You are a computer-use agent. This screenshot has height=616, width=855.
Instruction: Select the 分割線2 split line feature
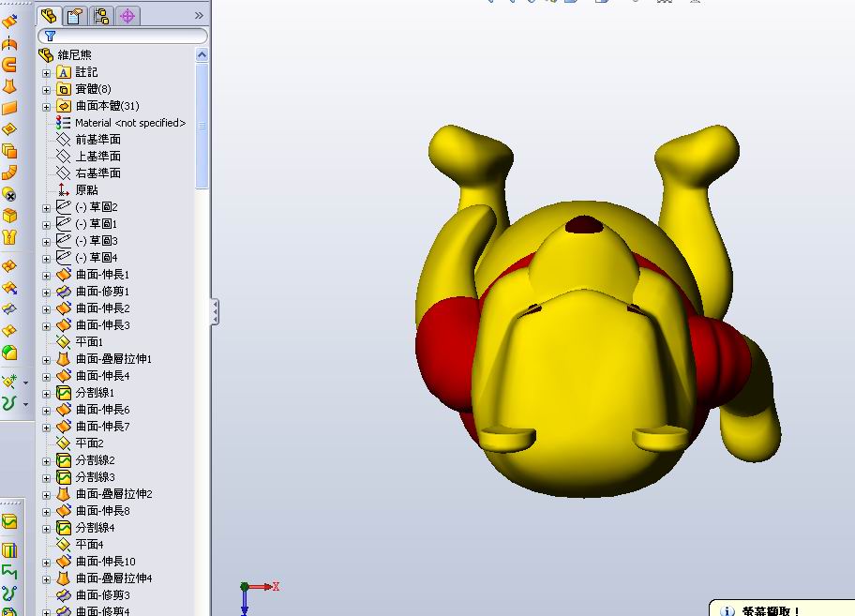click(x=85, y=460)
